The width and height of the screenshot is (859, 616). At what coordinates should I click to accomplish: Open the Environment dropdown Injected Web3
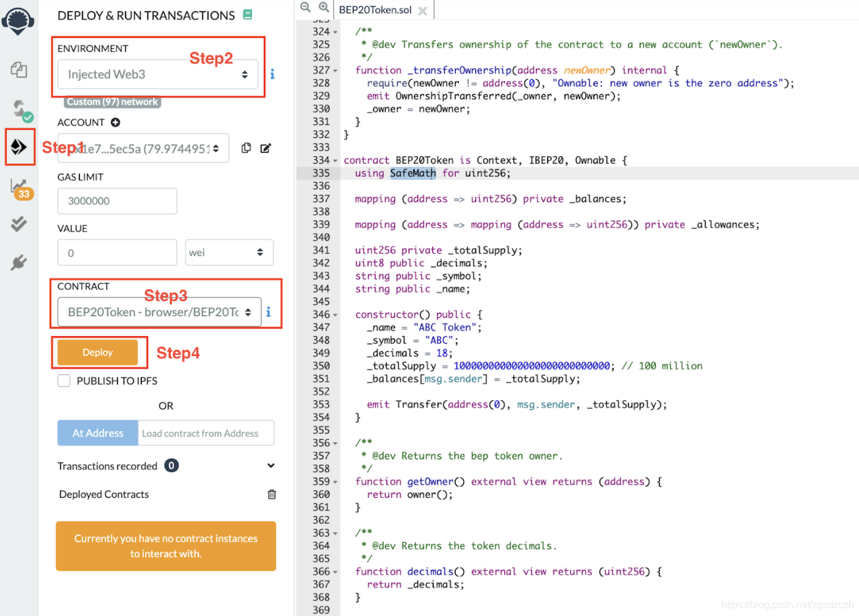tap(158, 74)
